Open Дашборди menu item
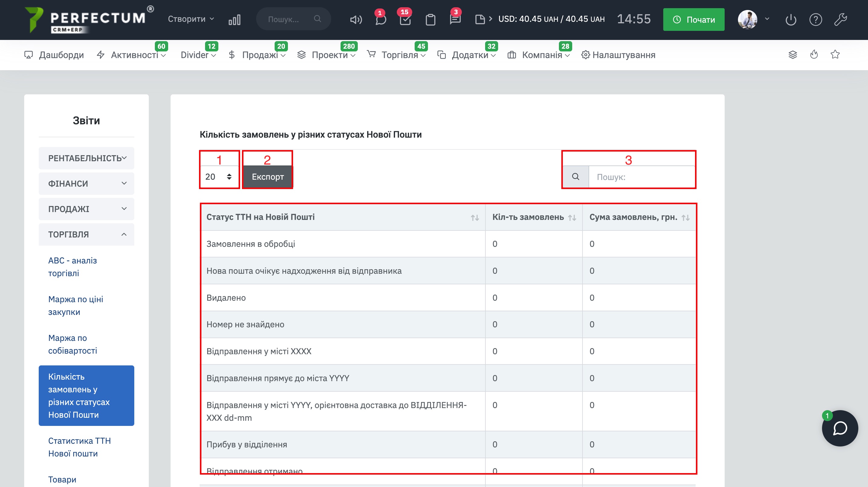This screenshot has width=868, height=487. [x=54, y=54]
